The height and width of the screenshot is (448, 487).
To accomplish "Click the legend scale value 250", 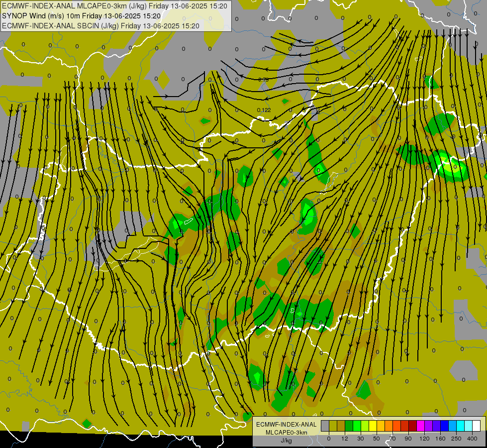I will 456,439.
